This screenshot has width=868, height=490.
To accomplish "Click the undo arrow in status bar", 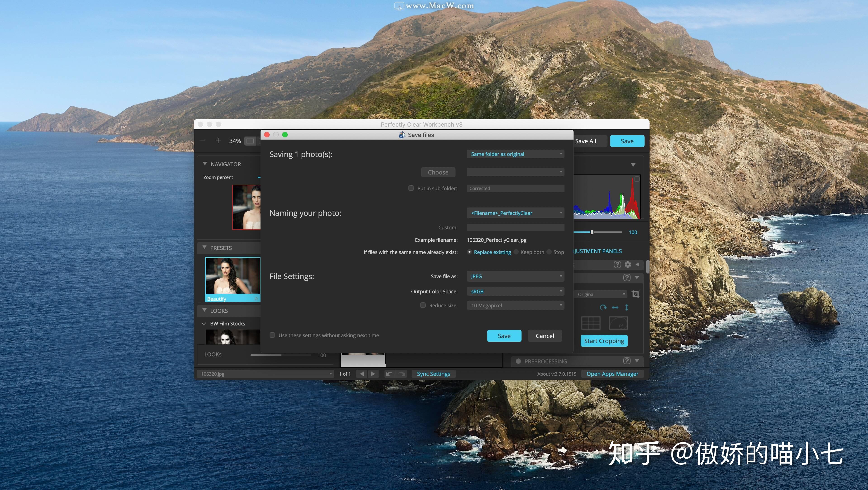I will tap(389, 374).
